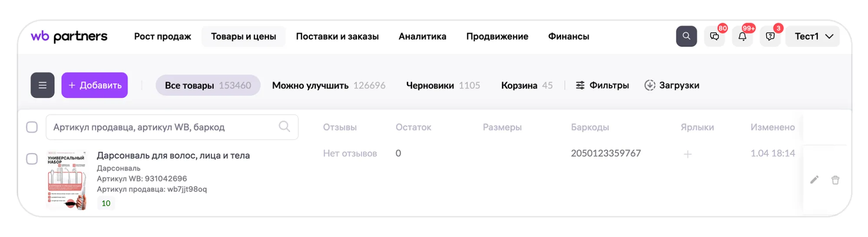The width and height of the screenshot is (868, 237).
Task: Click the dark search icon in header
Action: click(686, 36)
